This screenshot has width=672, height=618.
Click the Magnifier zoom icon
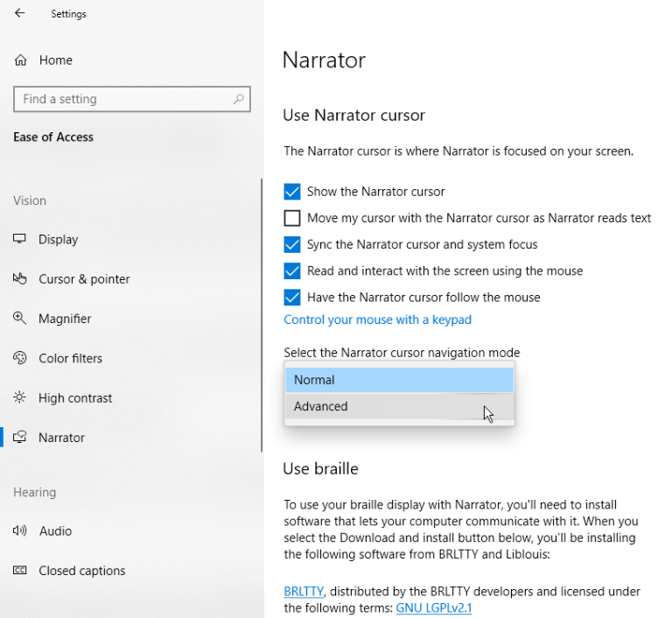tap(20, 319)
